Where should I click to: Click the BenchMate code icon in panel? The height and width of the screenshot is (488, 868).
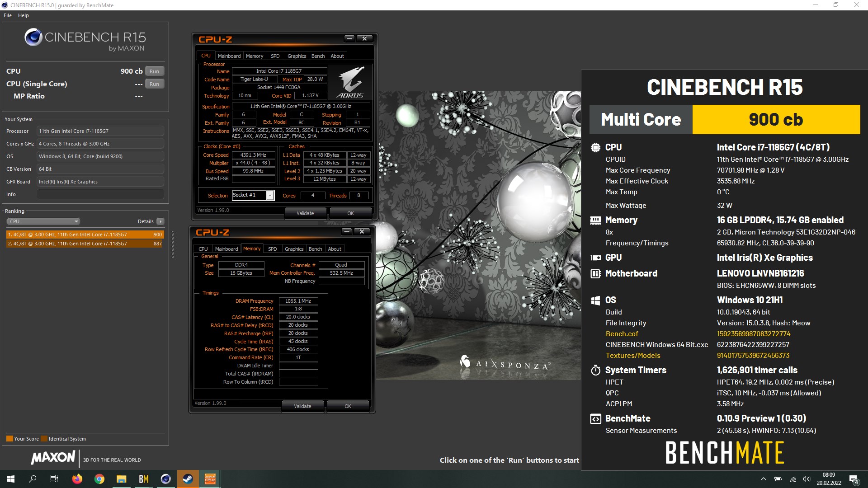point(595,419)
